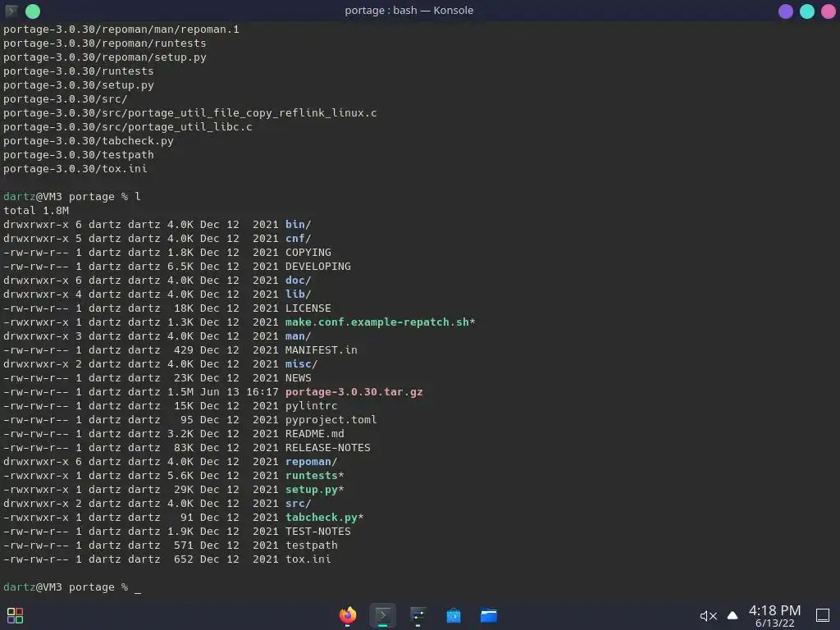Click the purple minimize circle button

click(785, 11)
